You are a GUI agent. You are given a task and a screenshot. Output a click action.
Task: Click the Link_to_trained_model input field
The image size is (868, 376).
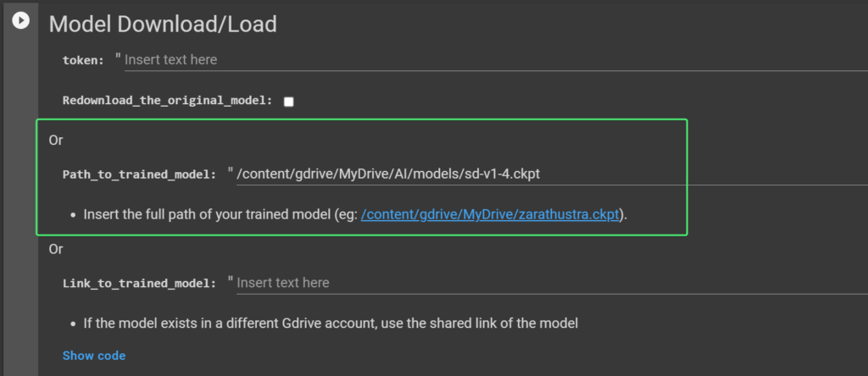point(552,283)
